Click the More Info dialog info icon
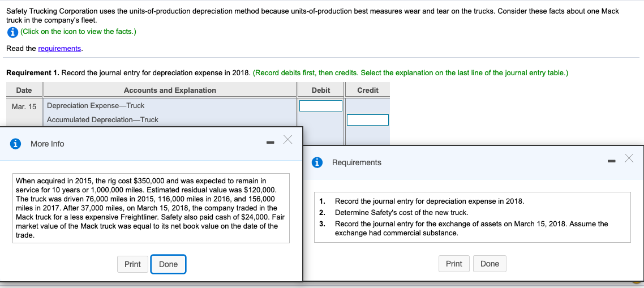The image size is (644, 288). coord(16,144)
